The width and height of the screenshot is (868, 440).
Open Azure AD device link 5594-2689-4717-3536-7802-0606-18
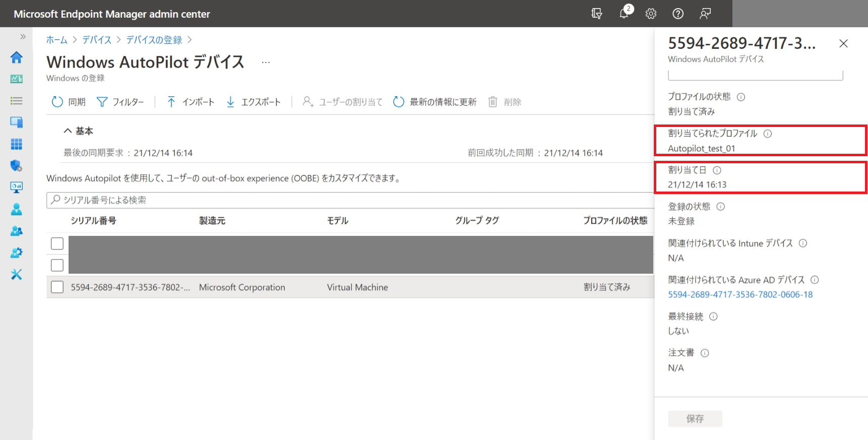tap(740, 295)
